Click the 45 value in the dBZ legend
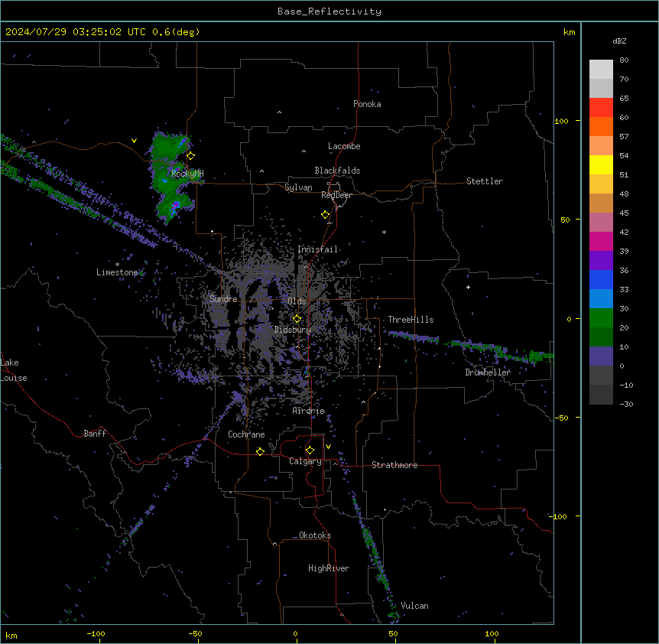The image size is (659, 644). pos(624,213)
